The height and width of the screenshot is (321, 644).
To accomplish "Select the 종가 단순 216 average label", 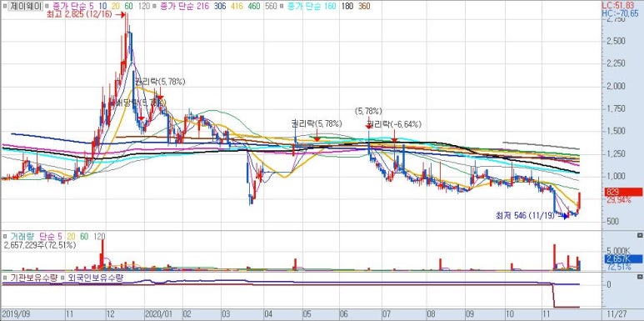I will (185, 7).
